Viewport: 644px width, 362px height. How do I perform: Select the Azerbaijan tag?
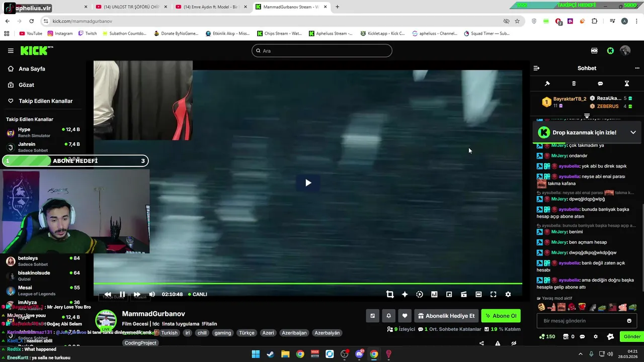tap(294, 333)
